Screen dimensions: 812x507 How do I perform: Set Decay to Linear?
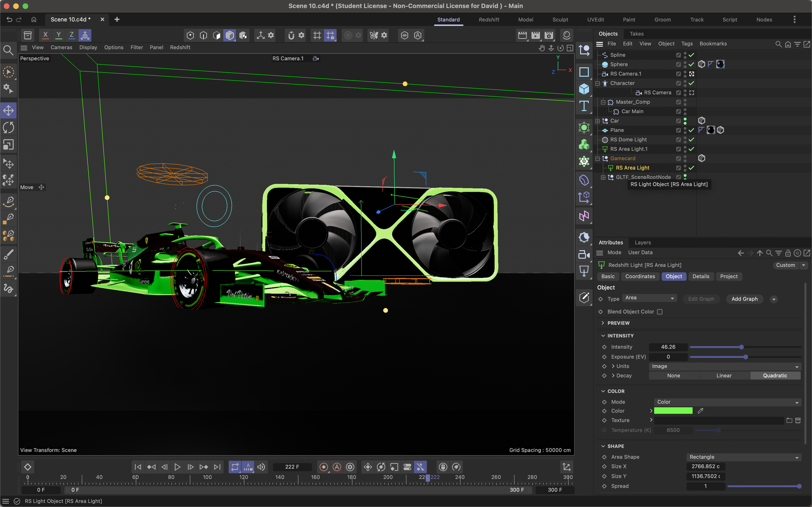(x=724, y=376)
